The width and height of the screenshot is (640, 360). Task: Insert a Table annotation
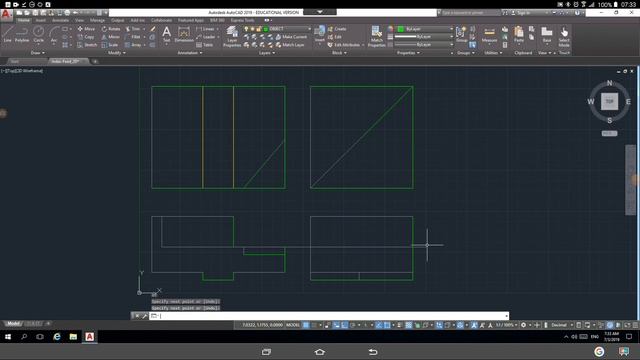click(x=204, y=45)
